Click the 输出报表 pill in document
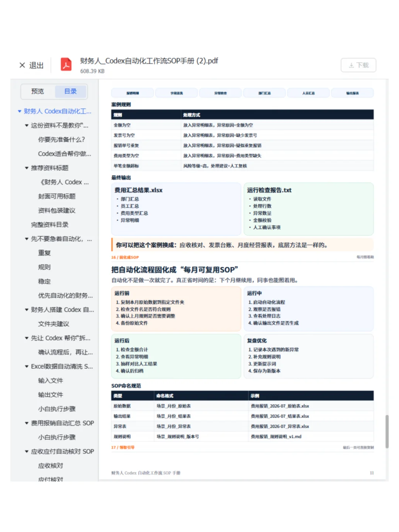 352,93
